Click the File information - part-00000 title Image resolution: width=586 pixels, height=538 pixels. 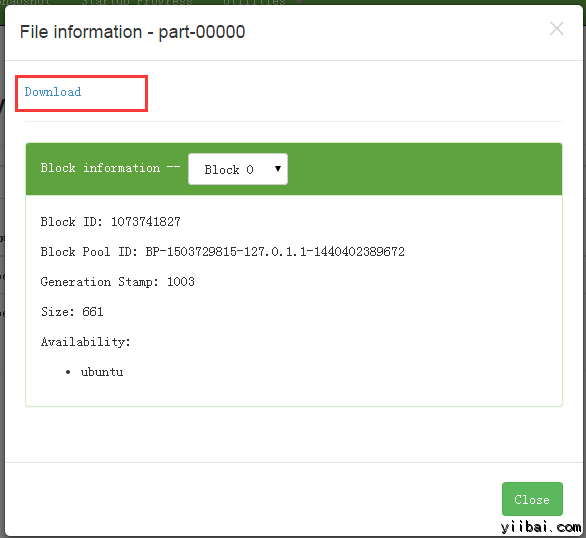132,32
